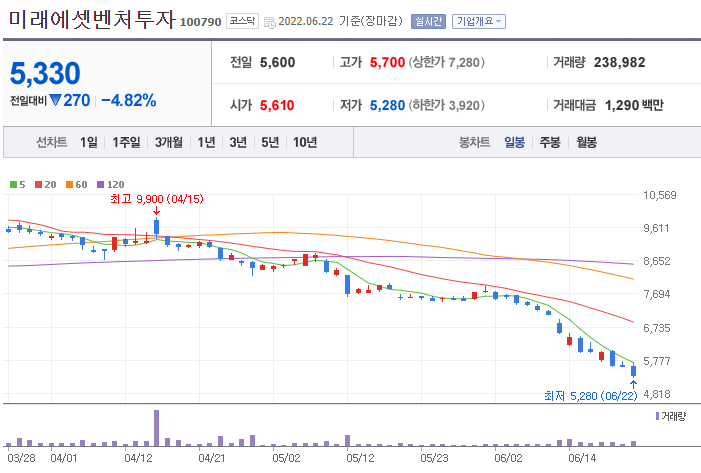Click the 거래대금 1,290 백만 value
This screenshot has width=701, height=473.
click(x=634, y=105)
